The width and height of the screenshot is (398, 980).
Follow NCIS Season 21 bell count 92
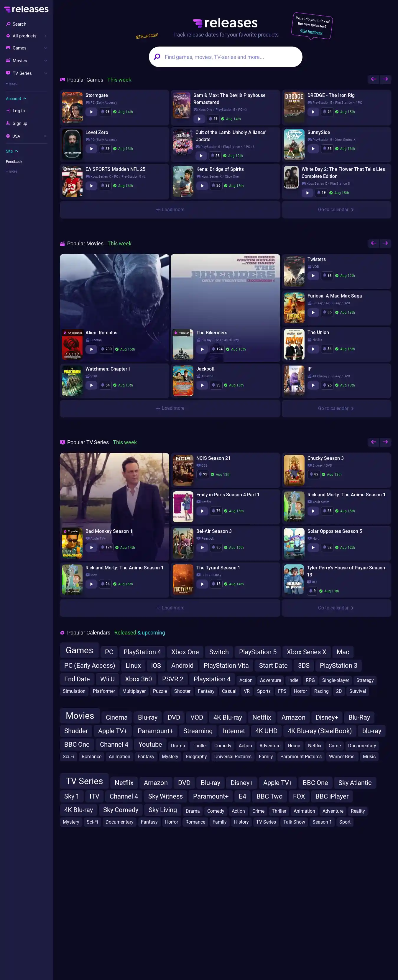click(x=203, y=475)
